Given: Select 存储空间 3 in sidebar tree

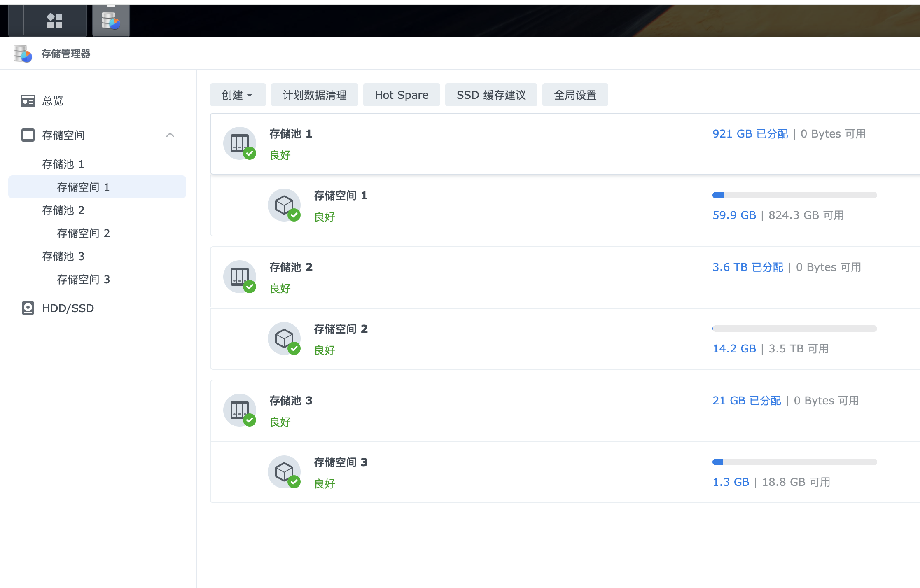Looking at the screenshot, I should pyautogui.click(x=83, y=280).
